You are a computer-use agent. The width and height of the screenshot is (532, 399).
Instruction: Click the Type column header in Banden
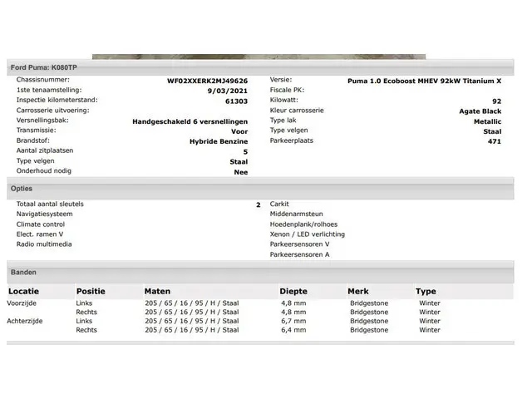click(x=426, y=292)
